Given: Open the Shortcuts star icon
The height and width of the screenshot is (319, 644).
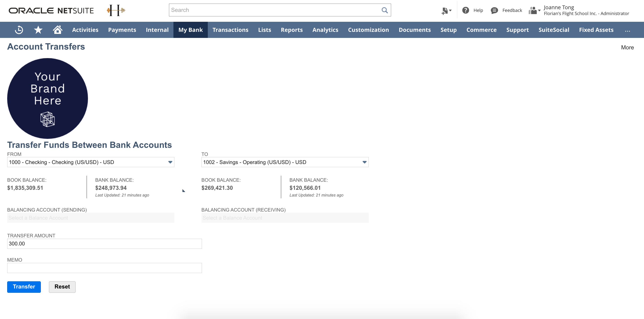Looking at the screenshot, I should [x=38, y=30].
